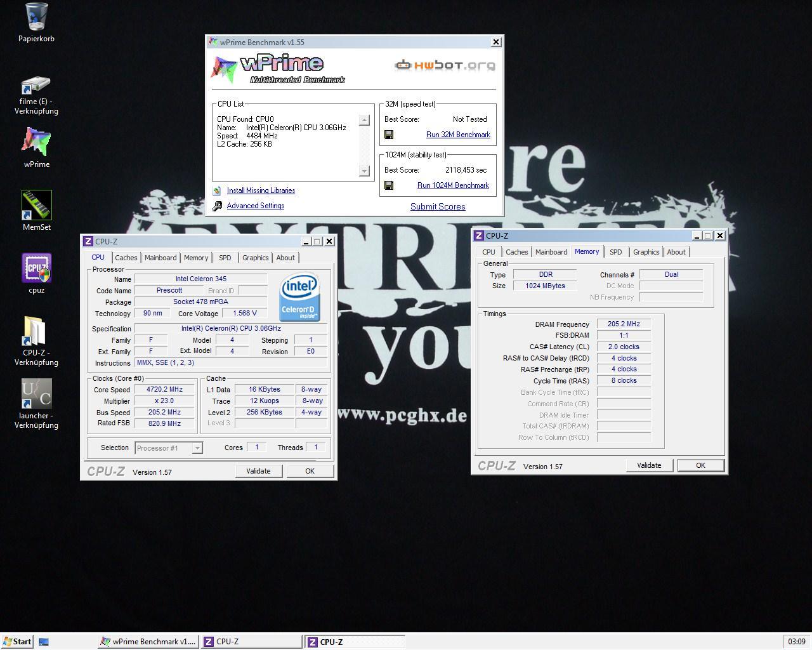This screenshot has width=812, height=650.
Task: Open Graphics tab in left CPU-Z window
Action: (256, 258)
